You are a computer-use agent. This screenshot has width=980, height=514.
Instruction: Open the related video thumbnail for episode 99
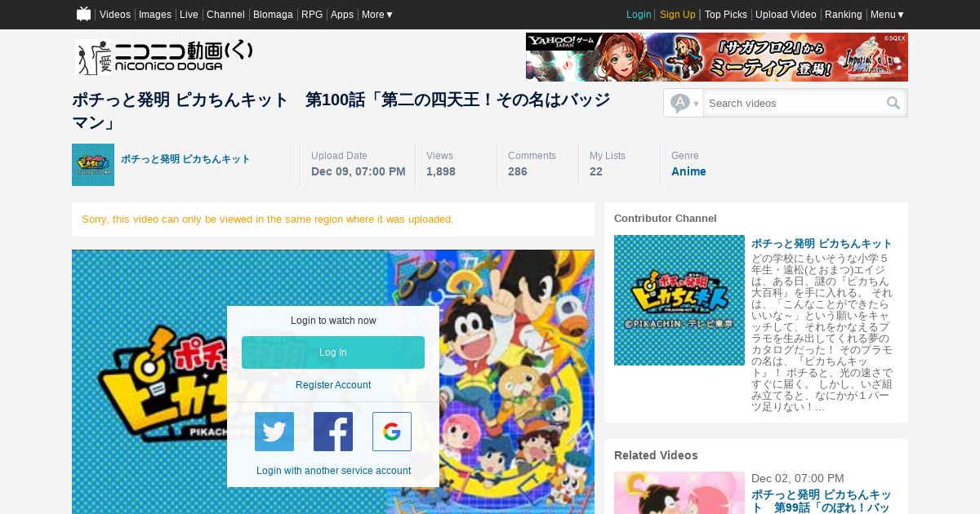679,493
